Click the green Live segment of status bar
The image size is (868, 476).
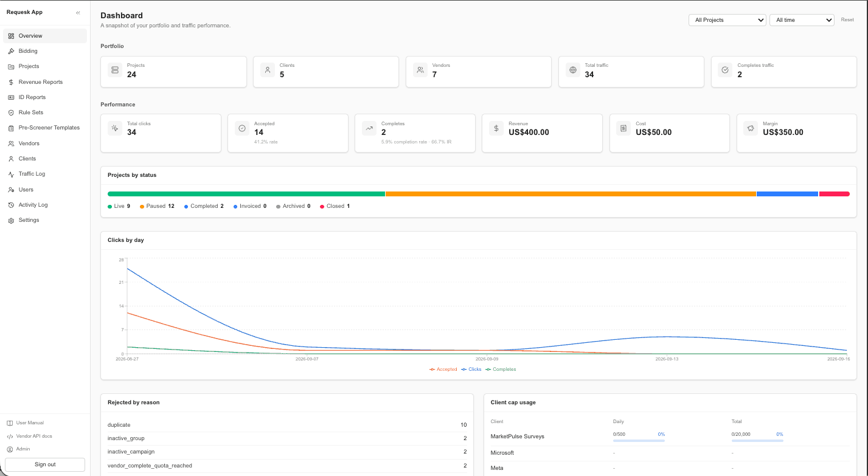coord(246,194)
